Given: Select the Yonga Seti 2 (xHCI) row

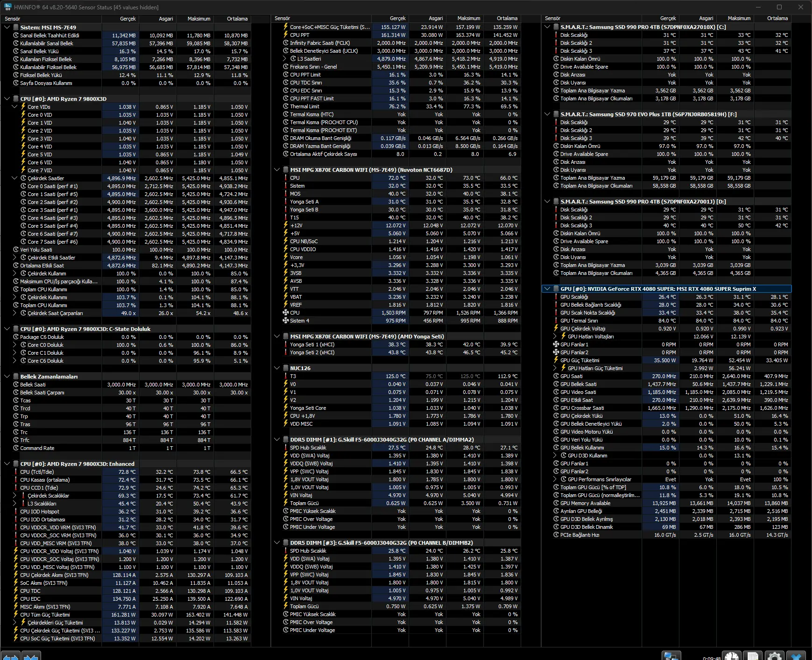Looking at the screenshot, I should pyautogui.click(x=401, y=352).
